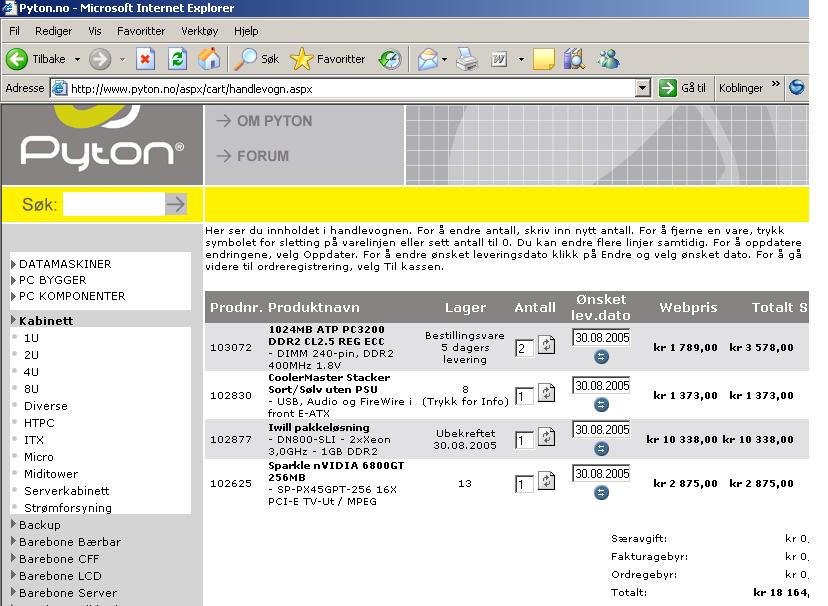The height and width of the screenshot is (606, 828).
Task: Open the Favoritter menu
Action: click(x=141, y=31)
